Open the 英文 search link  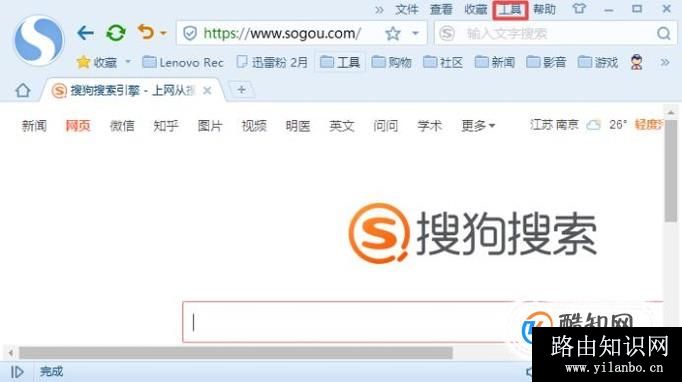pos(342,126)
